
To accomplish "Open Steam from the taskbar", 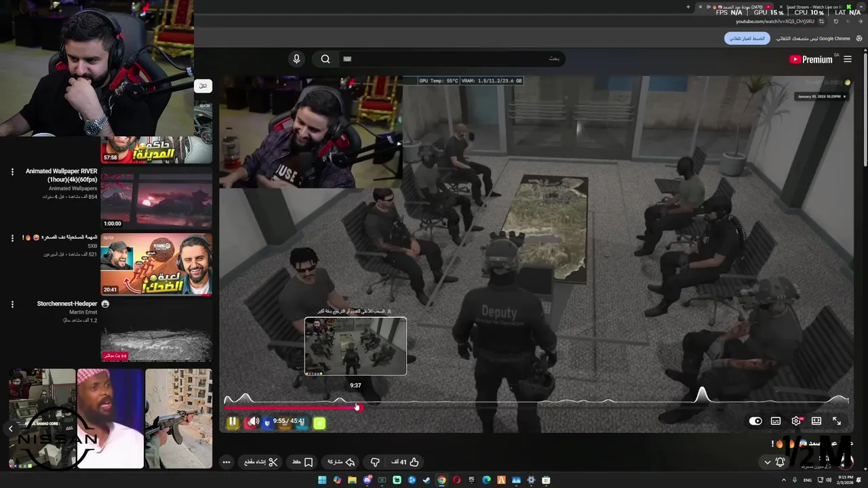I will point(427,480).
